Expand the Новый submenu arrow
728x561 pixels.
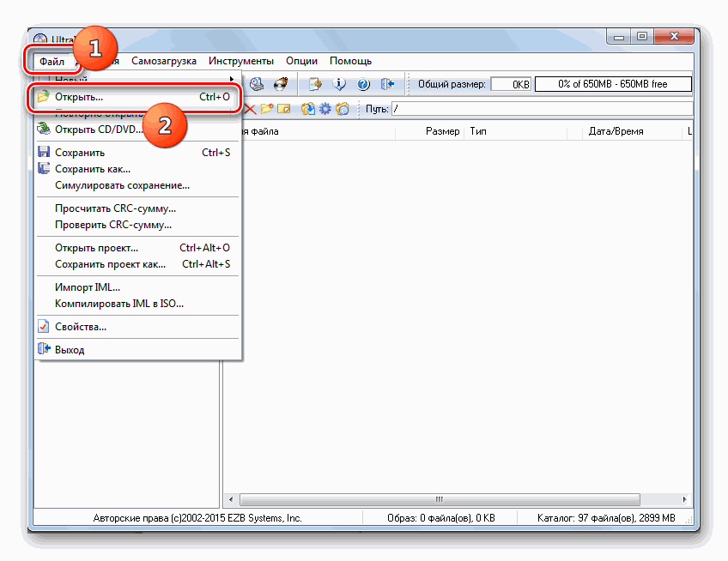[233, 79]
